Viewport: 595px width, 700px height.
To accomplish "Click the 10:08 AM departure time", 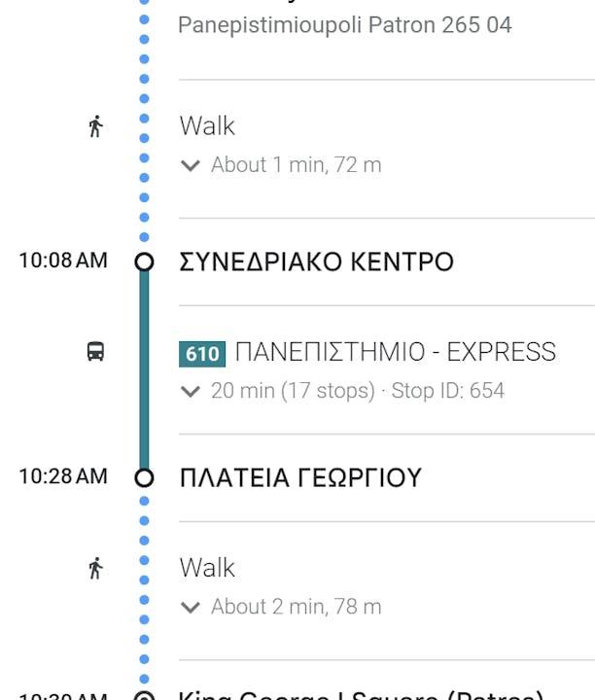I will click(63, 261).
